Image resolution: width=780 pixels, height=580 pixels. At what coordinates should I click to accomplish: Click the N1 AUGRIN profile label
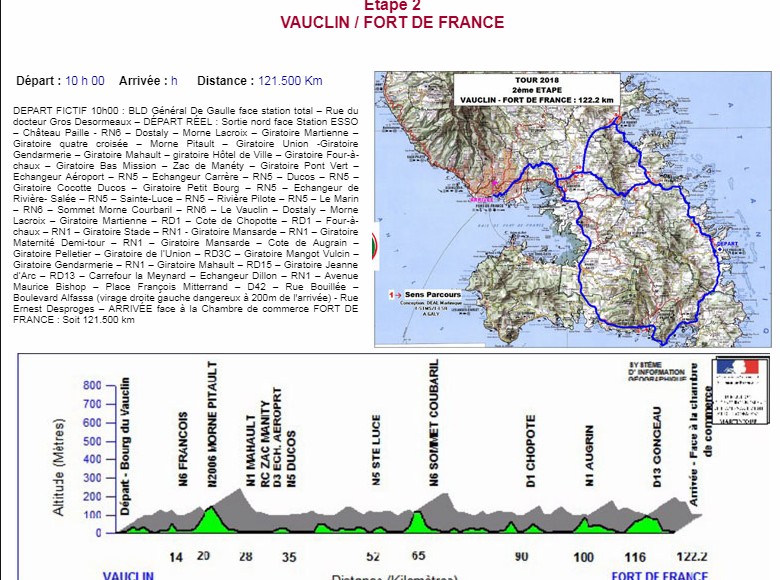click(x=589, y=455)
